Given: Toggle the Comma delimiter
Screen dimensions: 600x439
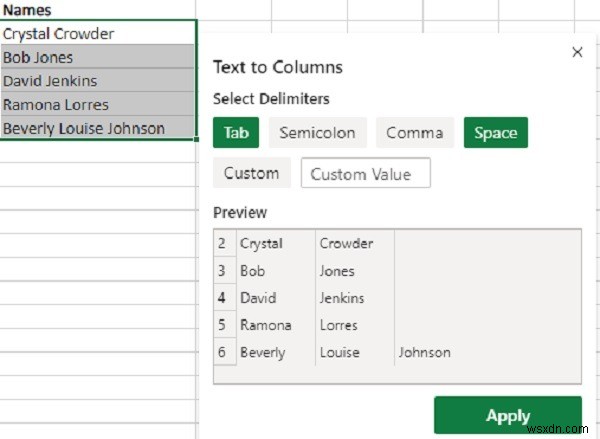Looking at the screenshot, I should (415, 133).
